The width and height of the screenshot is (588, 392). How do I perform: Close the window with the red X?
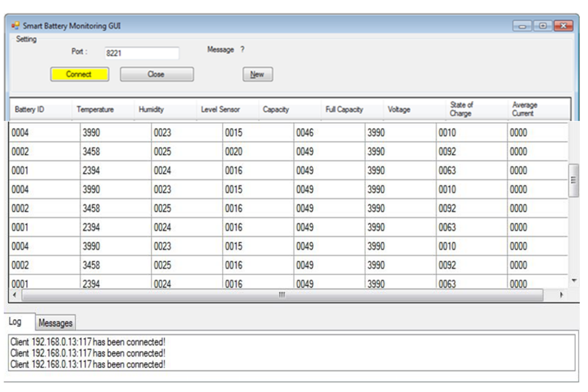563,26
